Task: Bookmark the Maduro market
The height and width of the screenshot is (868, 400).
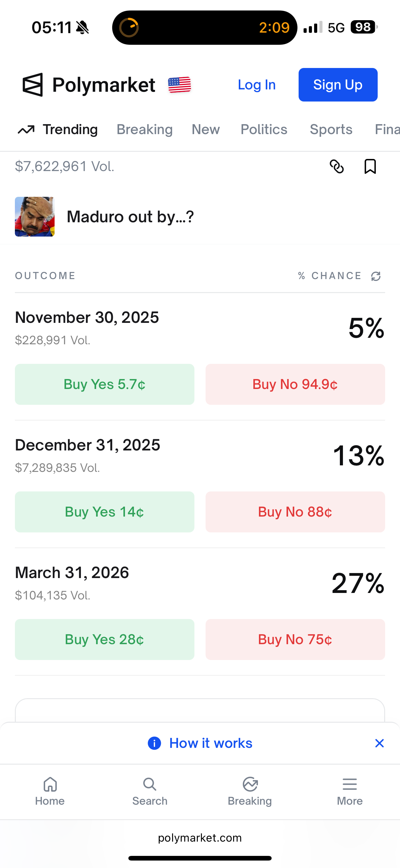Action: click(370, 166)
